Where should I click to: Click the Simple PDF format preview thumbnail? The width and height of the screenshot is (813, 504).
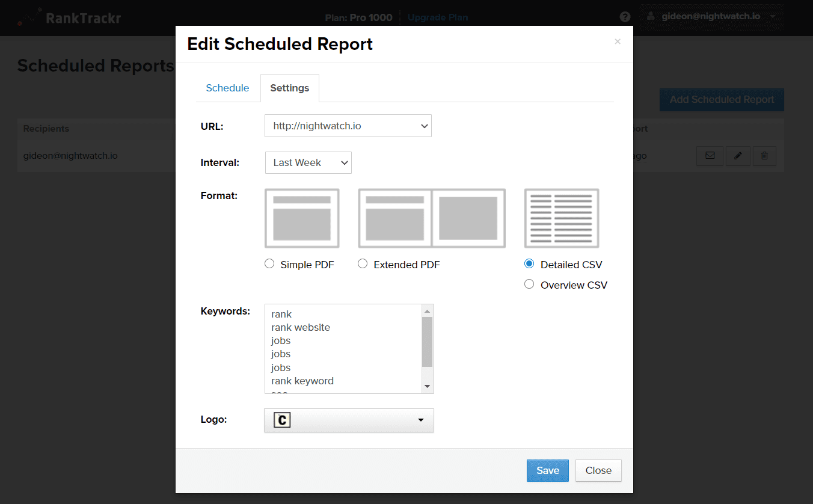(302, 218)
